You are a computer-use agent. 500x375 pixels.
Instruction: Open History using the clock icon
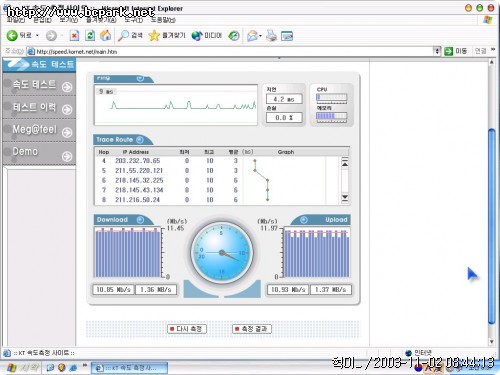click(234, 35)
